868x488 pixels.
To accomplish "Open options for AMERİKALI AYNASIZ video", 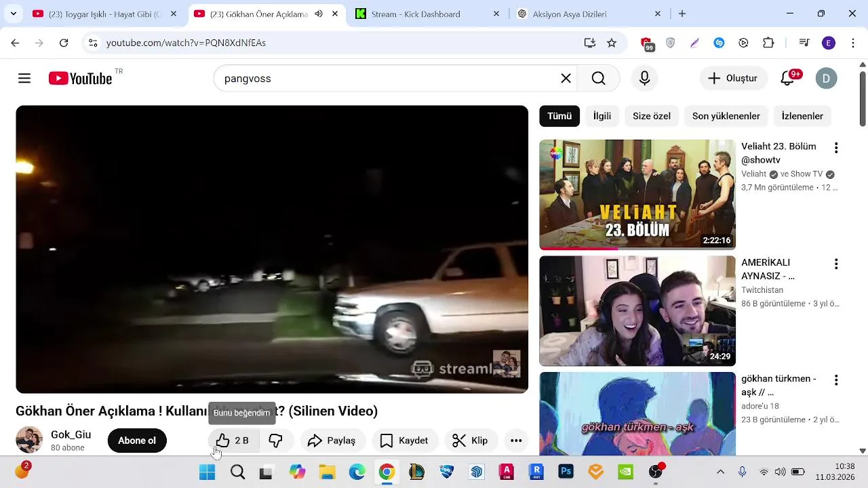I will tap(836, 264).
